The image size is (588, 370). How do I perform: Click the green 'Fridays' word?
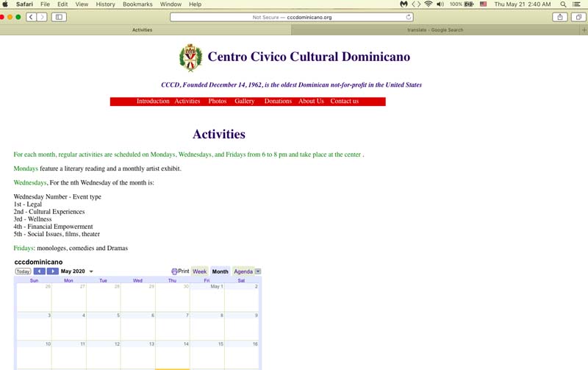24,248
